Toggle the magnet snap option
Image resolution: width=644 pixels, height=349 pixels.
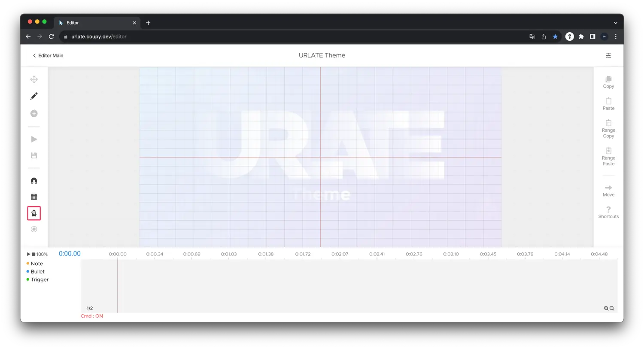coord(34,181)
